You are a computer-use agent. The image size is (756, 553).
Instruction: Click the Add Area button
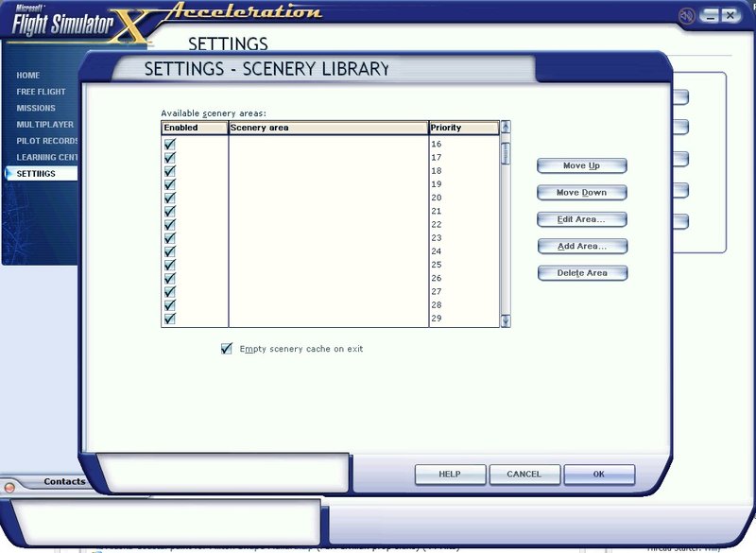tap(582, 246)
